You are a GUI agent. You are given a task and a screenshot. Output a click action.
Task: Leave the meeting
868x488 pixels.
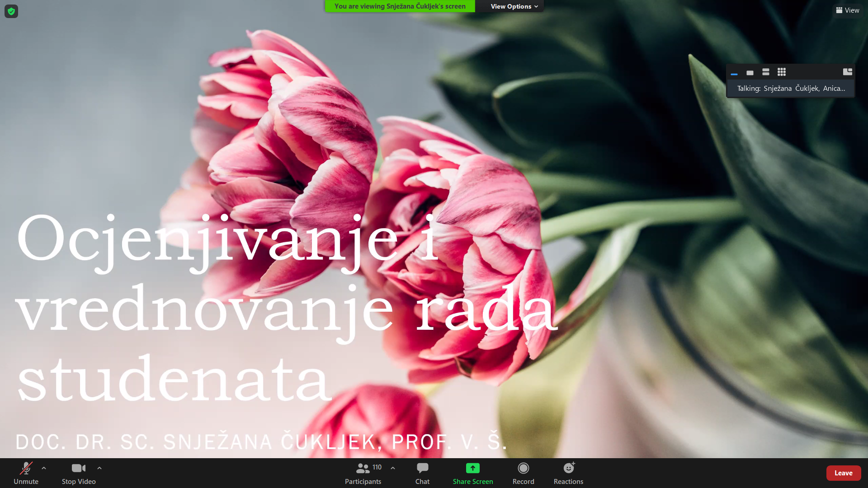tap(843, 473)
